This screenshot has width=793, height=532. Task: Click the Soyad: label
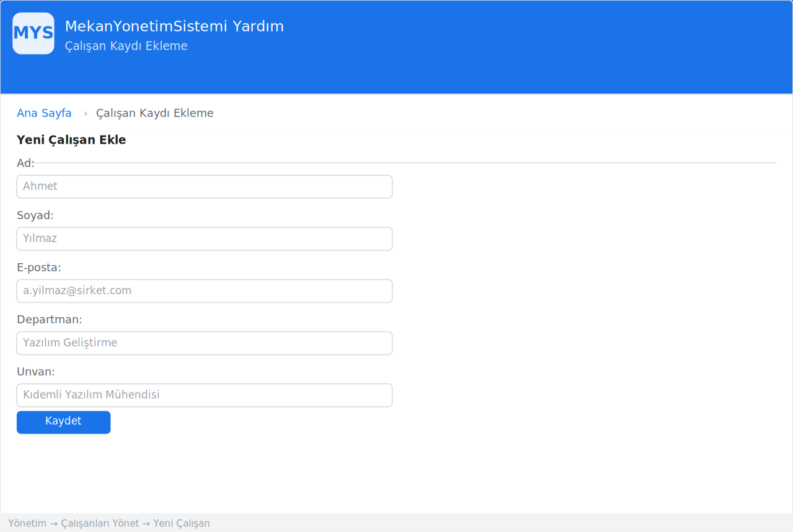(x=35, y=216)
